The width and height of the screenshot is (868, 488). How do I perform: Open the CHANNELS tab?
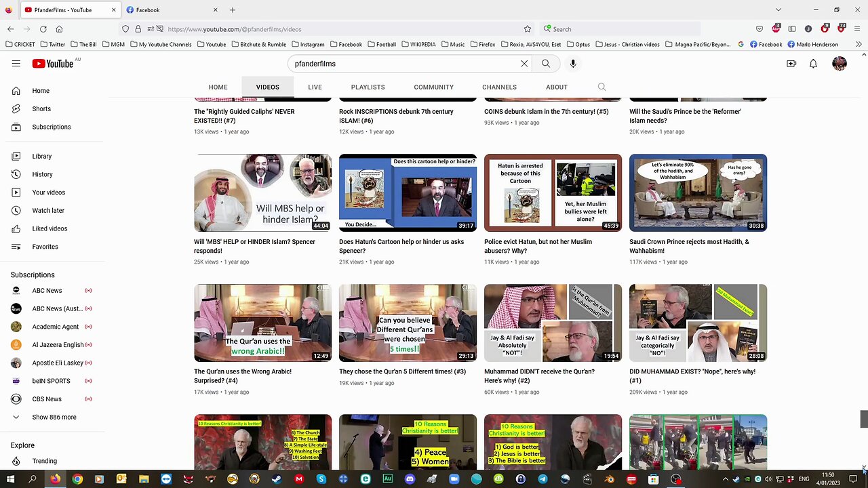coord(499,87)
